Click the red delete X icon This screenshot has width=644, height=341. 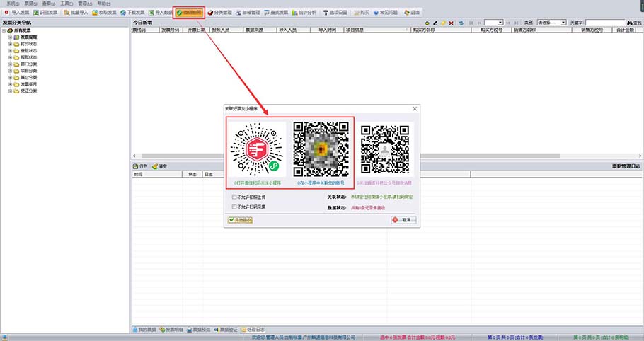(452, 23)
